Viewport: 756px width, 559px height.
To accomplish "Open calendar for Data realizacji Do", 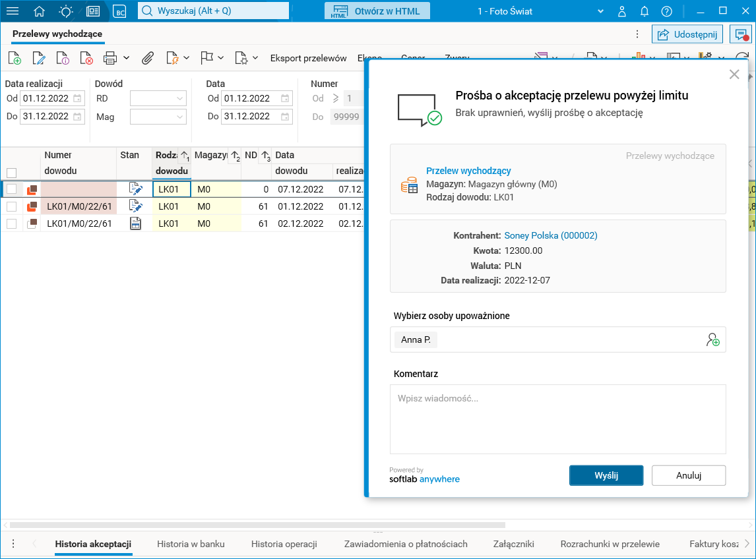I will pyautogui.click(x=77, y=116).
